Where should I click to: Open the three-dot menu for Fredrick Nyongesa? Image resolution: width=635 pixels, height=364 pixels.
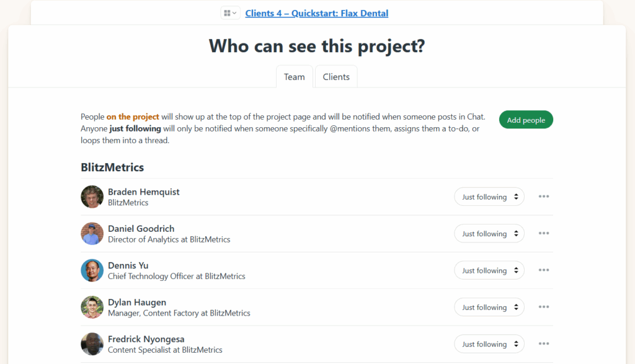[x=544, y=344]
